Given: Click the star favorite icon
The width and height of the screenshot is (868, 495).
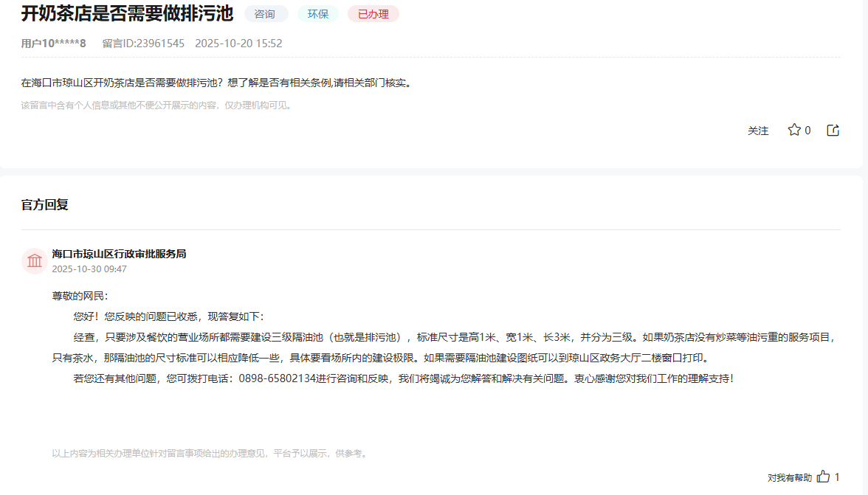Looking at the screenshot, I should [x=796, y=129].
